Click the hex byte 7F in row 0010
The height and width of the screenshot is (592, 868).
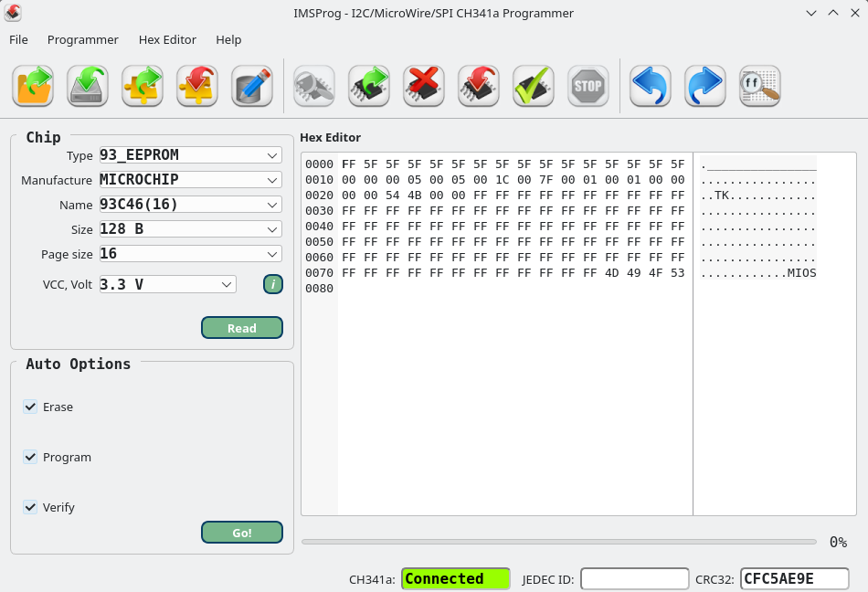[545, 180]
